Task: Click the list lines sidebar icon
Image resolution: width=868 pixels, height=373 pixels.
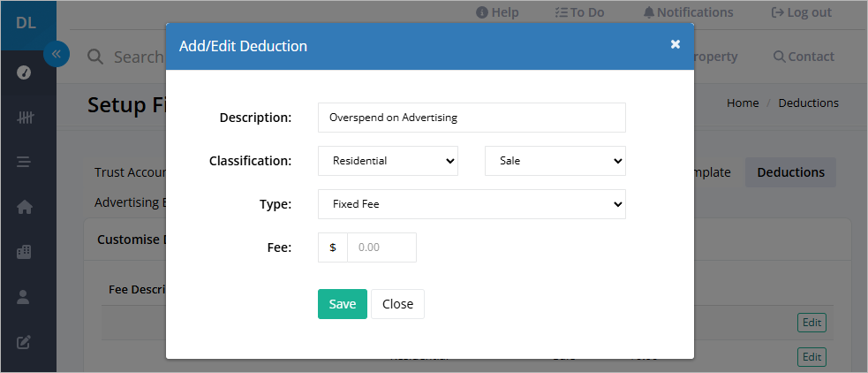Action: (24, 163)
